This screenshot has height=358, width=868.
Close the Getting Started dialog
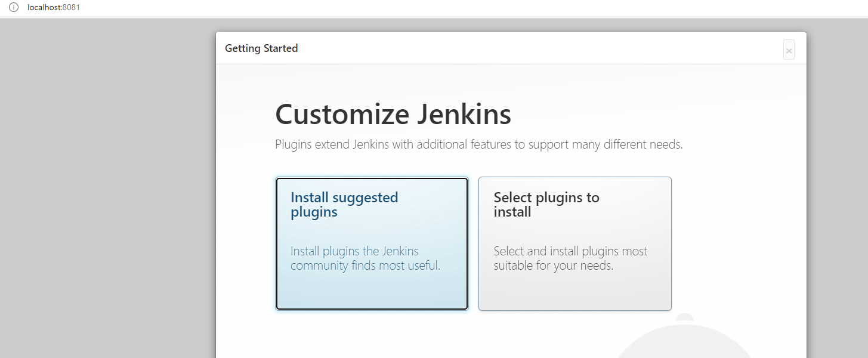coord(789,51)
